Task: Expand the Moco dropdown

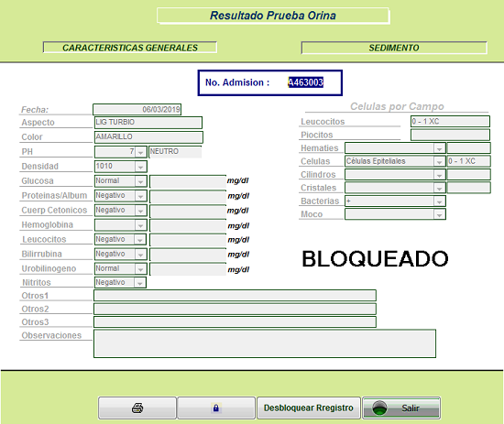Action: (x=439, y=214)
